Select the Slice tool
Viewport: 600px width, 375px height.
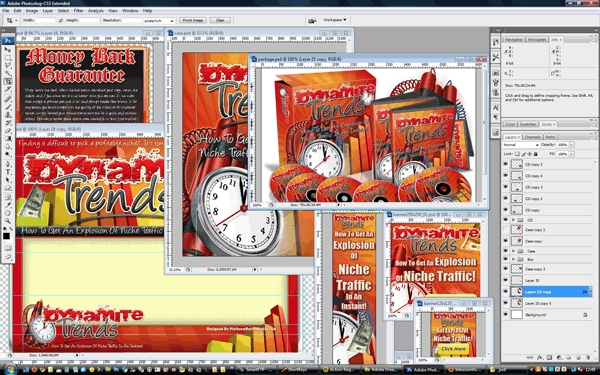[x=8, y=89]
